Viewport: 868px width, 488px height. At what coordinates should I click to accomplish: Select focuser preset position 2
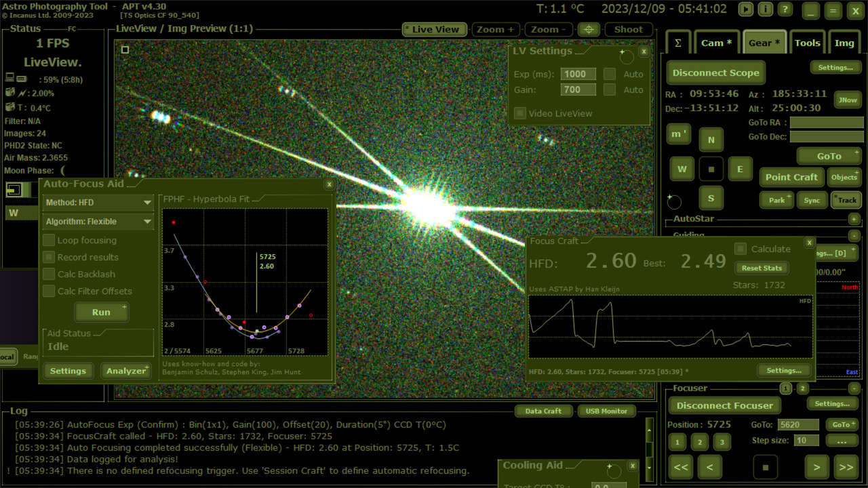click(700, 443)
